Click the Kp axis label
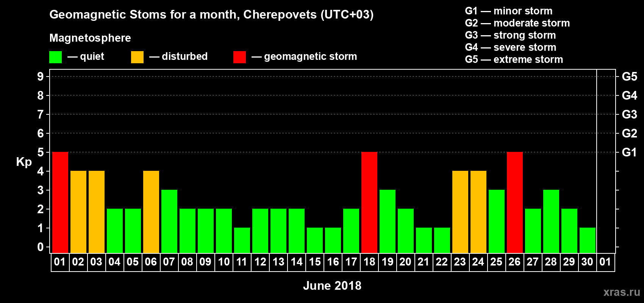Screen dimensions: 644x303 (24, 162)
